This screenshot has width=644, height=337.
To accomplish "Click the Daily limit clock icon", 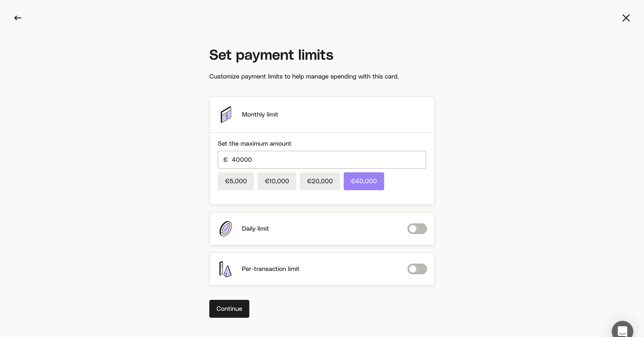I will 225,228.
